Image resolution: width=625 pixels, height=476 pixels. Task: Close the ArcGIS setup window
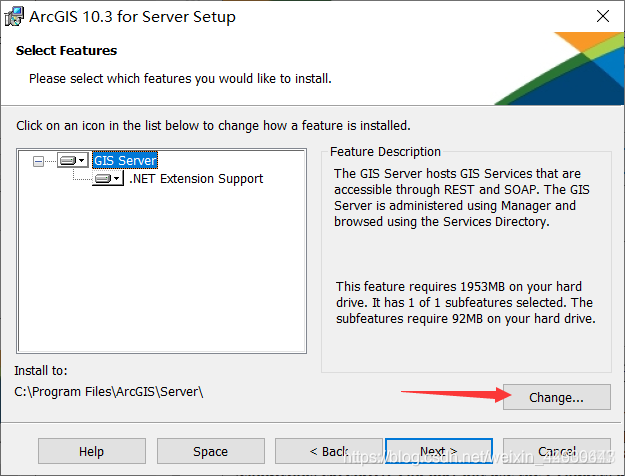(x=603, y=16)
